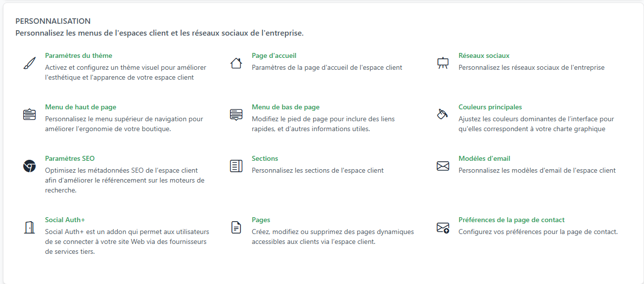The width and height of the screenshot is (644, 284).
Task: Click the house icon for Page d'accueil
Action: coord(236,63)
